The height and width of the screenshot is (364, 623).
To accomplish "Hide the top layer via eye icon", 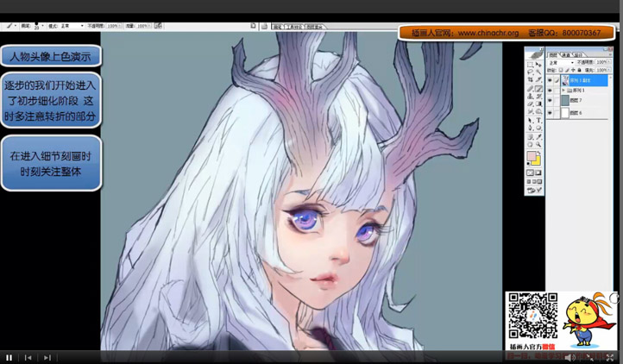I will tap(551, 80).
